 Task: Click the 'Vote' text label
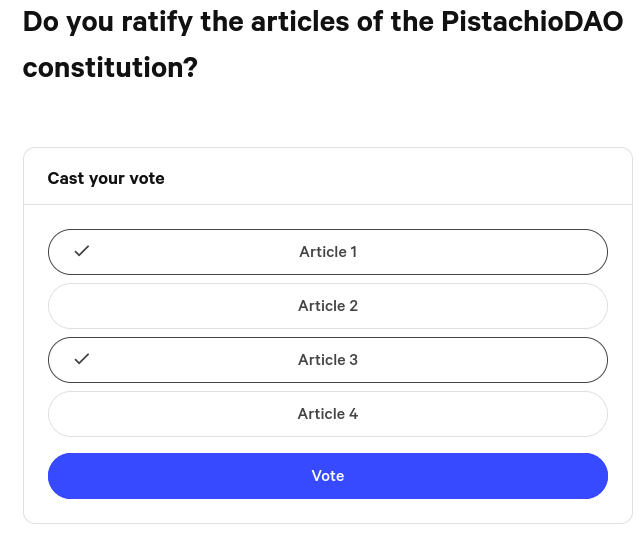click(327, 476)
